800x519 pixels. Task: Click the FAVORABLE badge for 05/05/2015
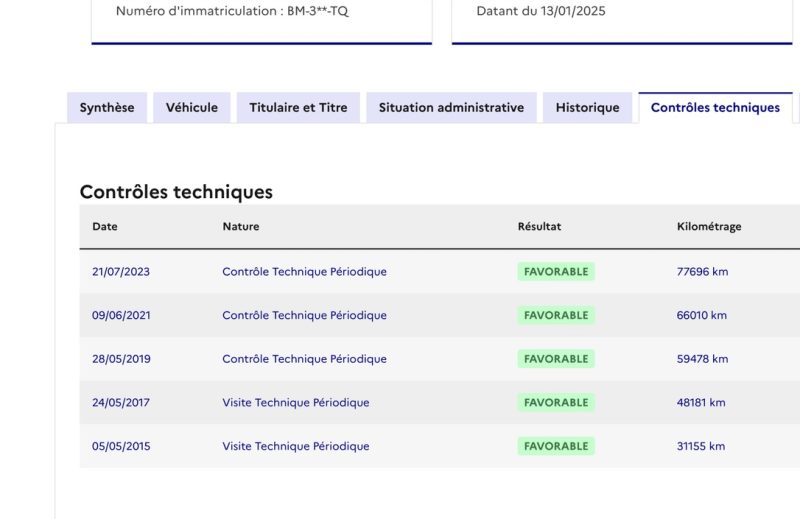point(556,447)
